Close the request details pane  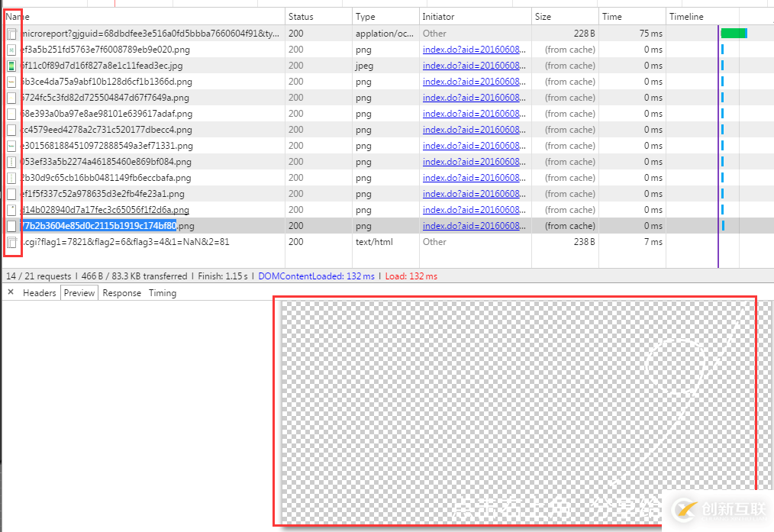[x=11, y=292]
